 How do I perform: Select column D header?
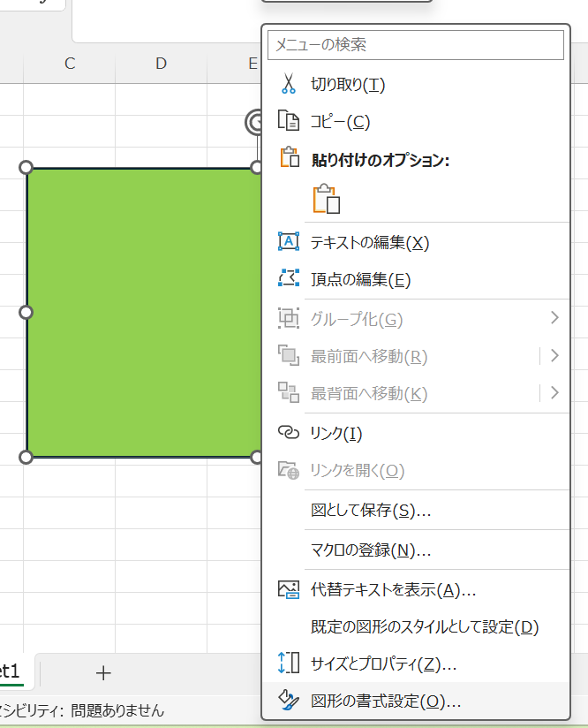tap(161, 64)
